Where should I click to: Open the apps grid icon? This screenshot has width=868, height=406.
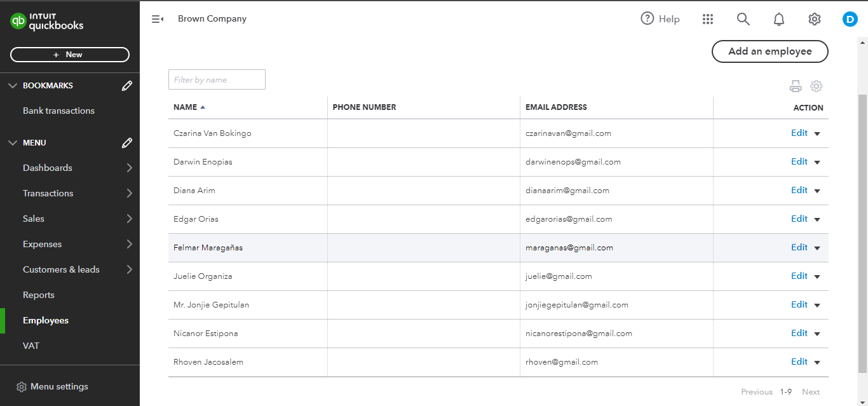click(x=708, y=19)
